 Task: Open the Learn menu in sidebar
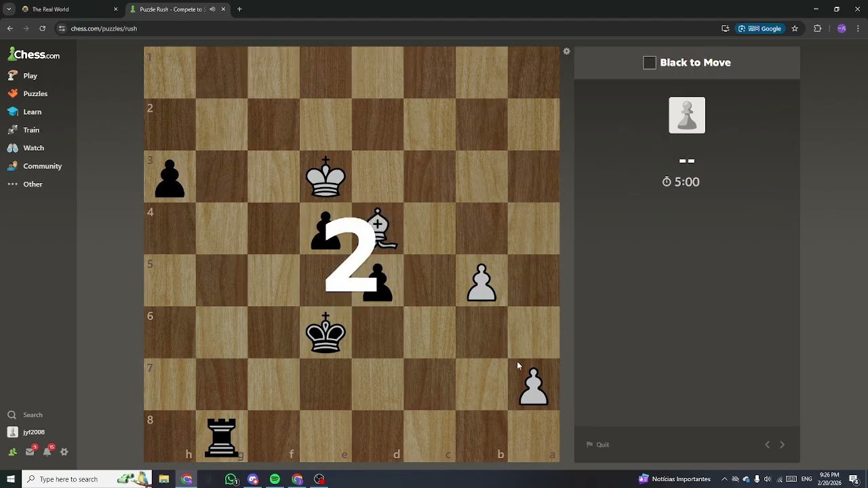pos(25,112)
